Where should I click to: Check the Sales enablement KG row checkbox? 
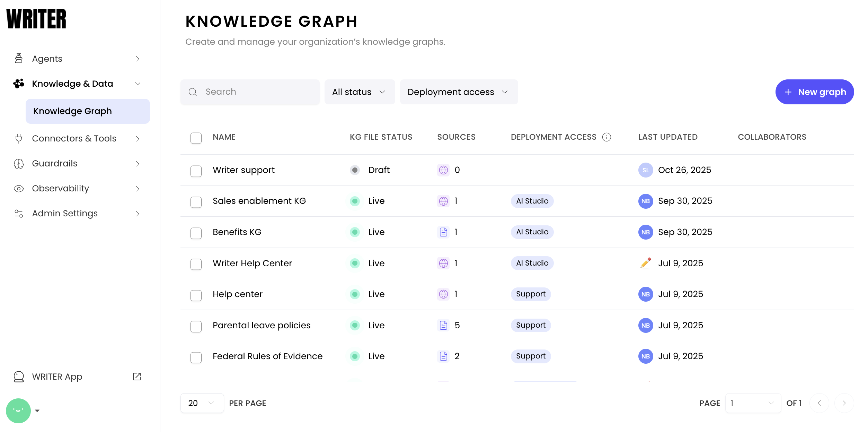coord(196,202)
